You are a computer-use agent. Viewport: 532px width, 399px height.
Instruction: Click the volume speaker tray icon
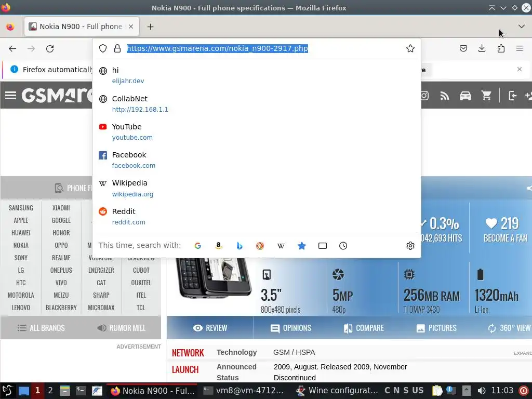pos(482,391)
